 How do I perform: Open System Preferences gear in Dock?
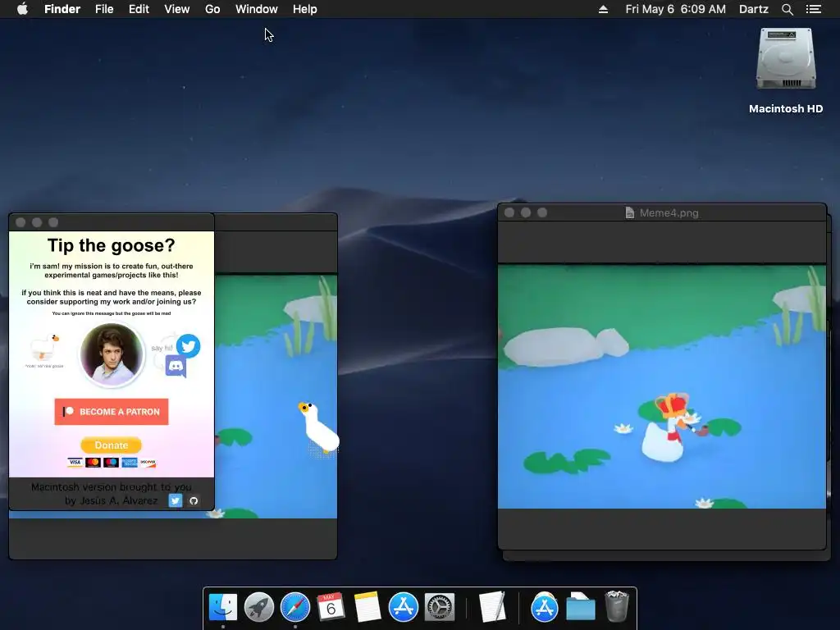coord(440,608)
